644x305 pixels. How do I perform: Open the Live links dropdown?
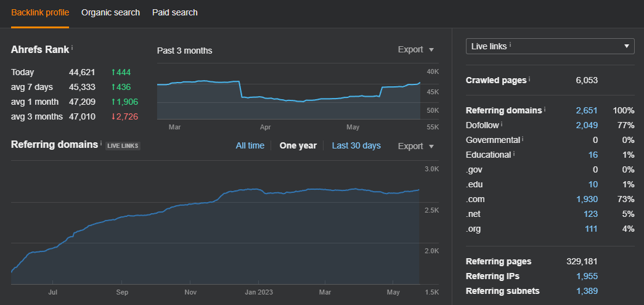click(x=550, y=46)
